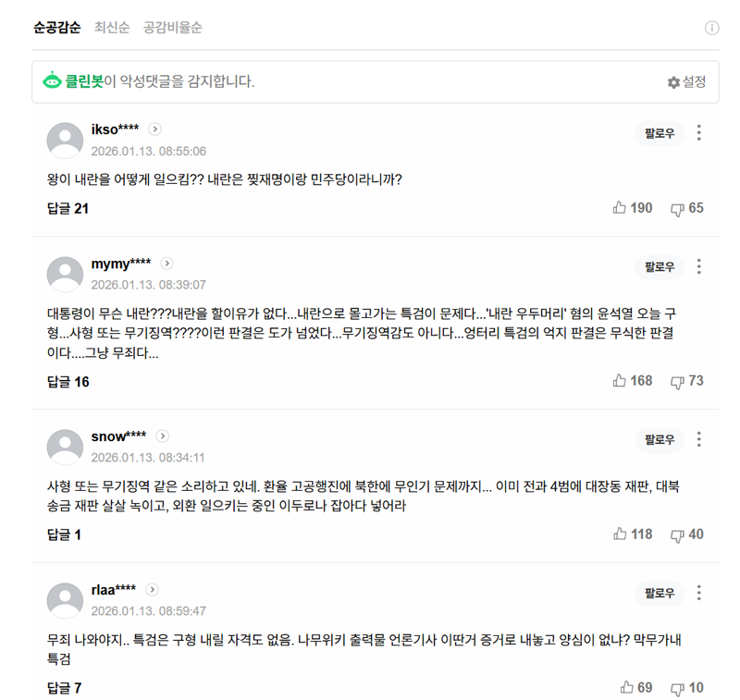Click snow's profile avatar
740x700 pixels.
(65, 447)
